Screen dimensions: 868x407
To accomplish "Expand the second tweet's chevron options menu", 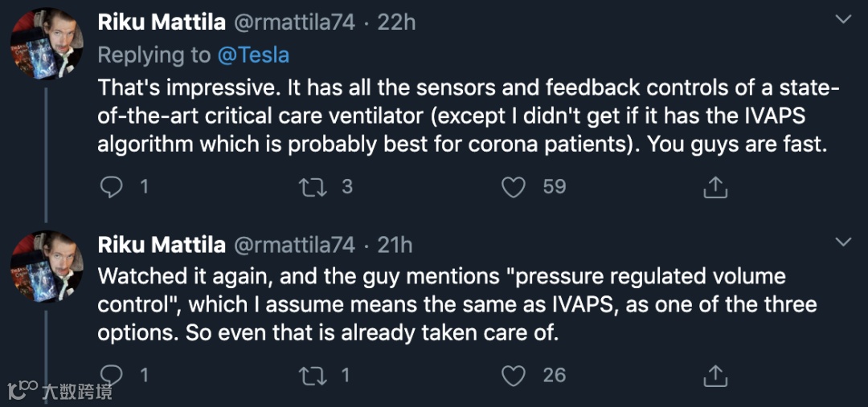I will 843,242.
